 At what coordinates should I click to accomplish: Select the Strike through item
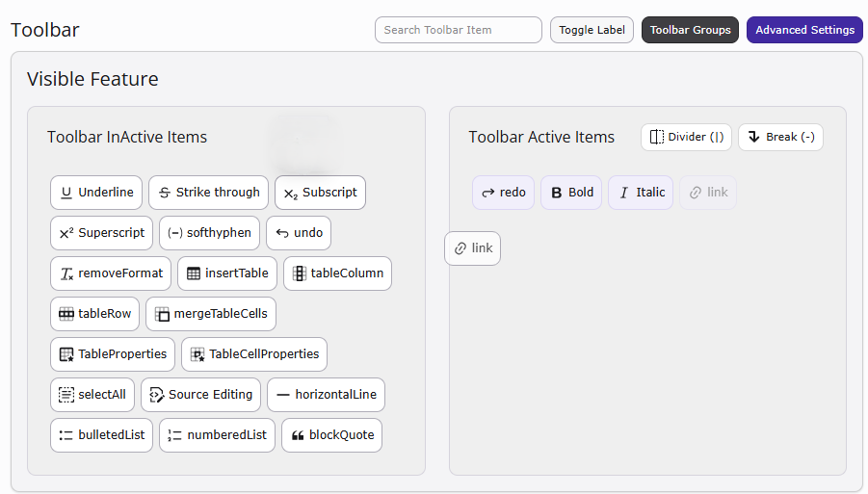[x=209, y=193]
